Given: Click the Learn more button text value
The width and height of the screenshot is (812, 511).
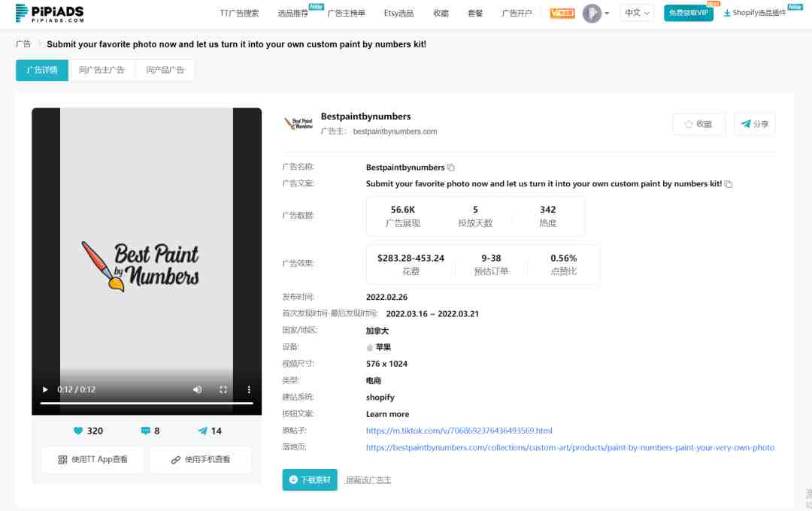Looking at the screenshot, I should click(387, 414).
